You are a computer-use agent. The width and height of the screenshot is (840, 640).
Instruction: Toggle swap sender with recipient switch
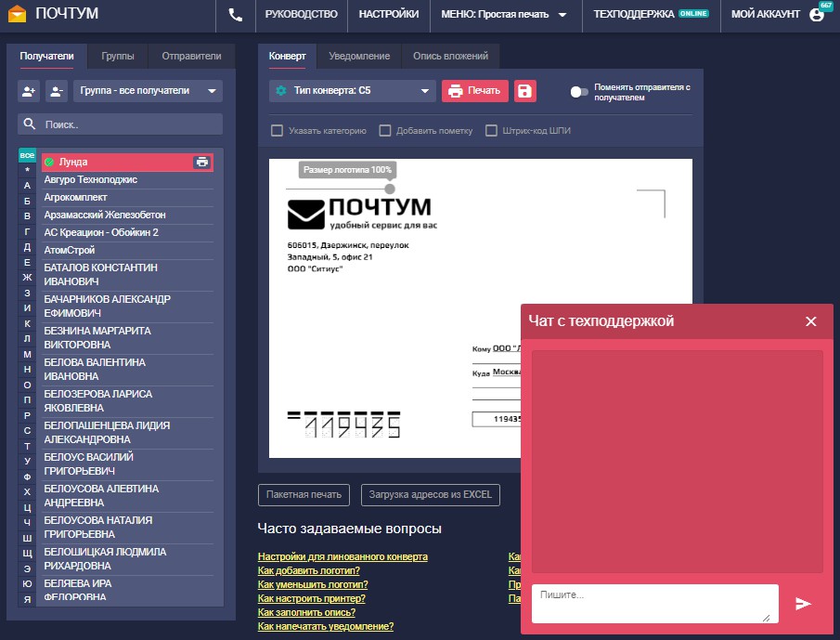click(578, 92)
